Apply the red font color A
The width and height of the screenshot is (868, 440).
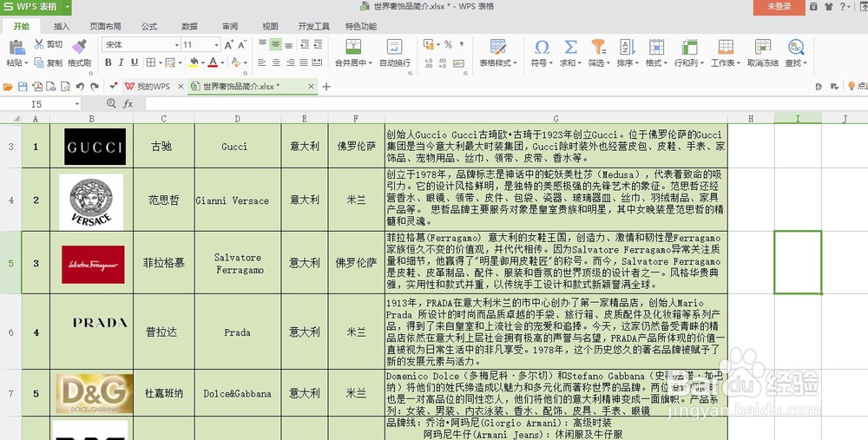[214, 62]
